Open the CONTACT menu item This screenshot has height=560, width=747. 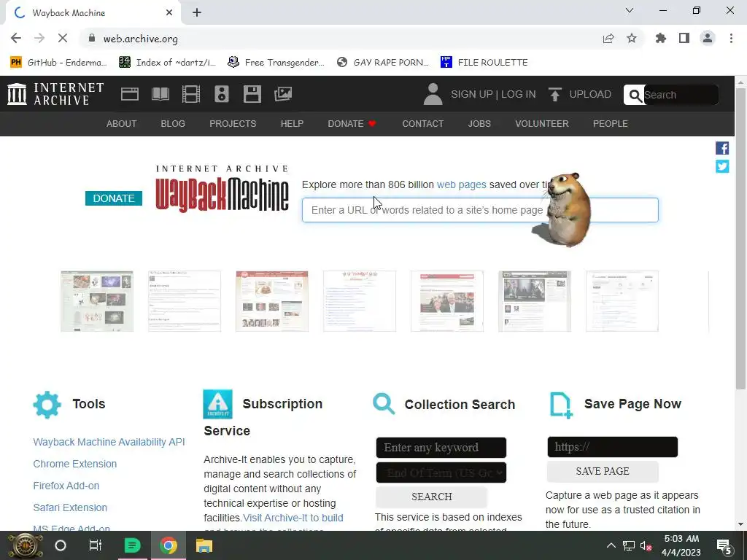click(423, 124)
